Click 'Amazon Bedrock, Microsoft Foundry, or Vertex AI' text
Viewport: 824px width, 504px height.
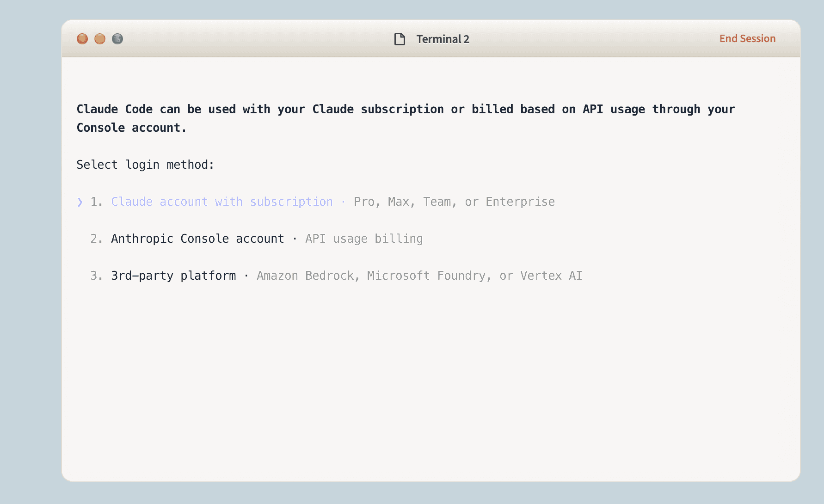coord(419,276)
